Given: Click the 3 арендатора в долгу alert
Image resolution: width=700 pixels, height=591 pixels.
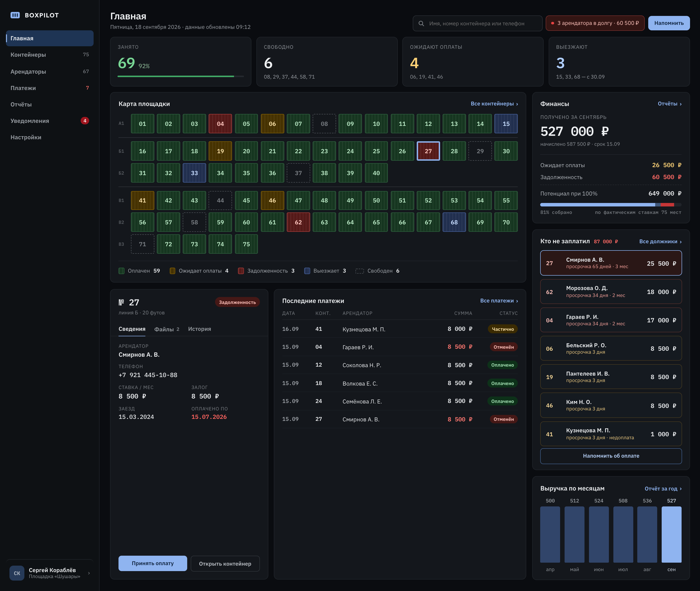Looking at the screenshot, I should click(x=595, y=23).
